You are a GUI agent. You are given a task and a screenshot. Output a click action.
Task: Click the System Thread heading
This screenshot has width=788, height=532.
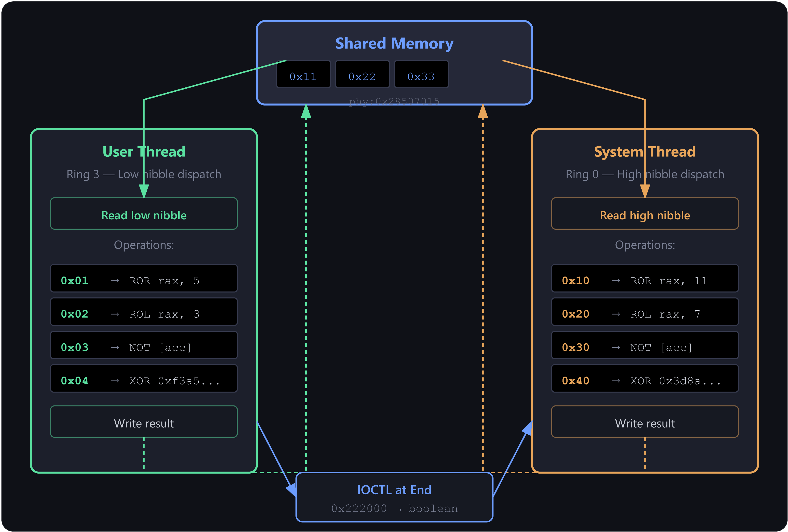point(645,151)
